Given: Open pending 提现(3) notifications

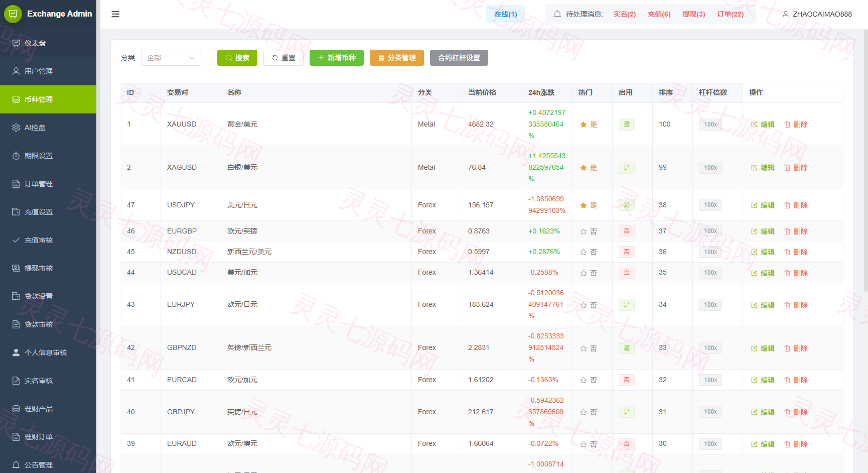Looking at the screenshot, I should point(693,14).
